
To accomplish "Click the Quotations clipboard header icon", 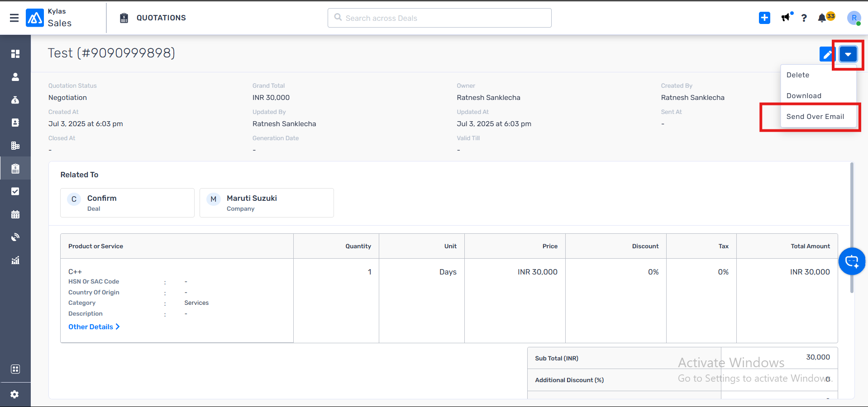I will [124, 18].
